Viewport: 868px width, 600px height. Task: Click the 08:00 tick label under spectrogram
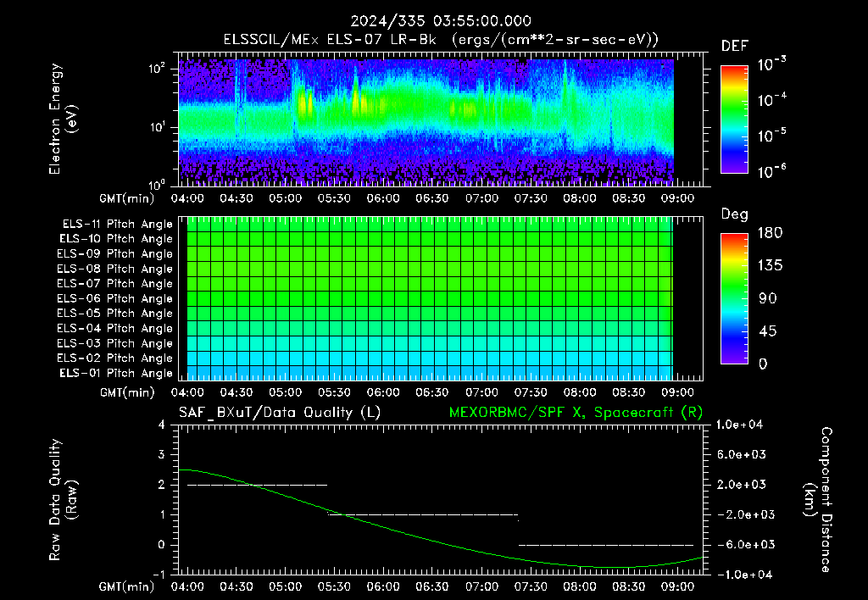(580, 198)
